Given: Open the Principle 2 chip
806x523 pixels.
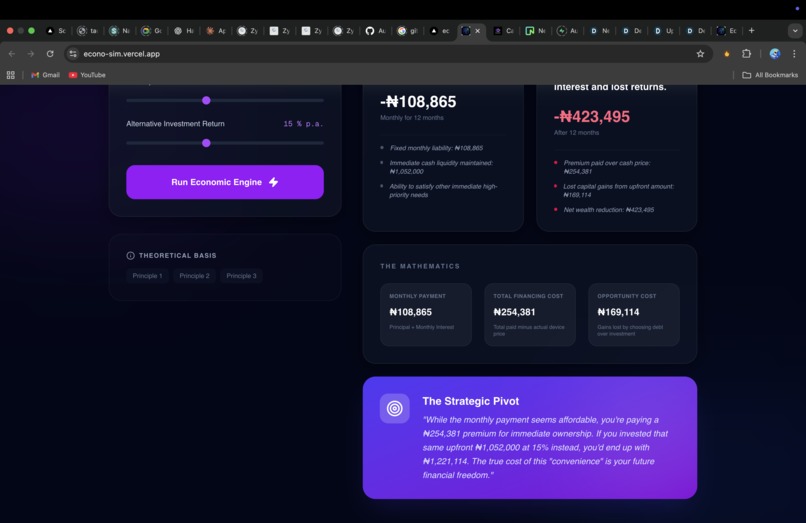Looking at the screenshot, I should (x=194, y=276).
